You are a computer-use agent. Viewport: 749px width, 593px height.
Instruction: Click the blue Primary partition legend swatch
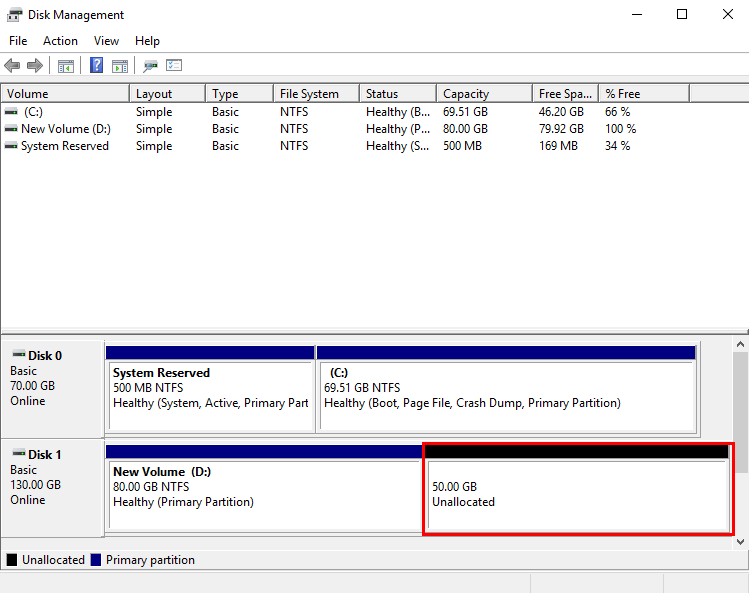(x=96, y=560)
